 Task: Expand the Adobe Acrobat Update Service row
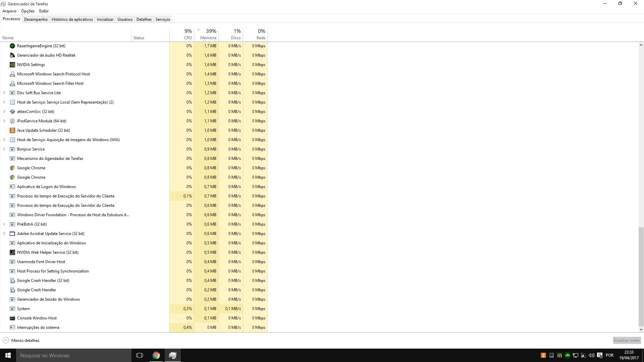[x=4, y=234]
